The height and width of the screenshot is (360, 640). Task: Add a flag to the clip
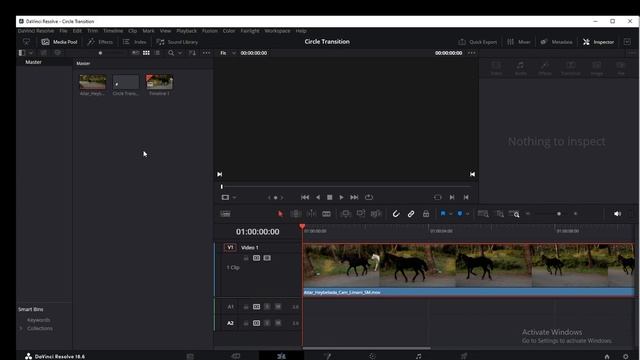point(443,213)
